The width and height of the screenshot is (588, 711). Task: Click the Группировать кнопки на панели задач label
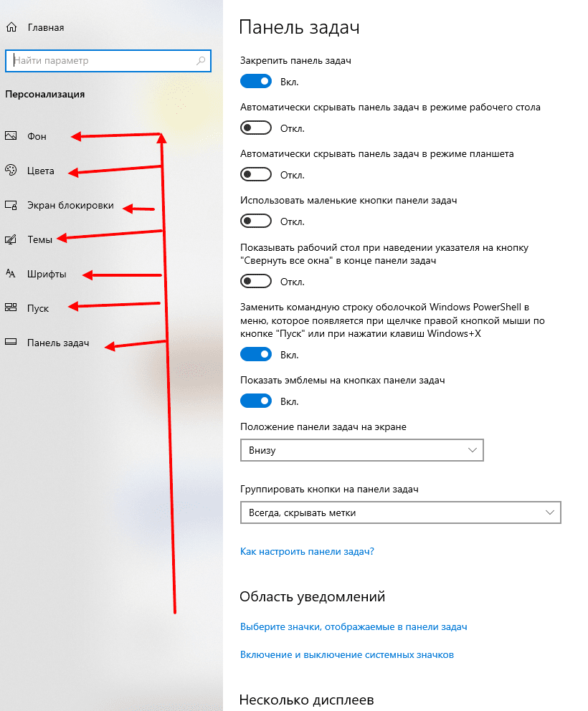click(x=329, y=490)
